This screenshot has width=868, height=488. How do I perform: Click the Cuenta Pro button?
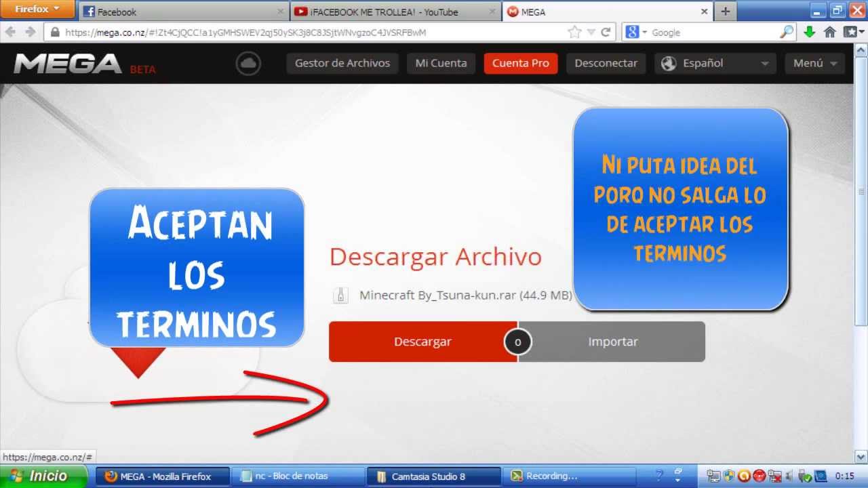[521, 63]
